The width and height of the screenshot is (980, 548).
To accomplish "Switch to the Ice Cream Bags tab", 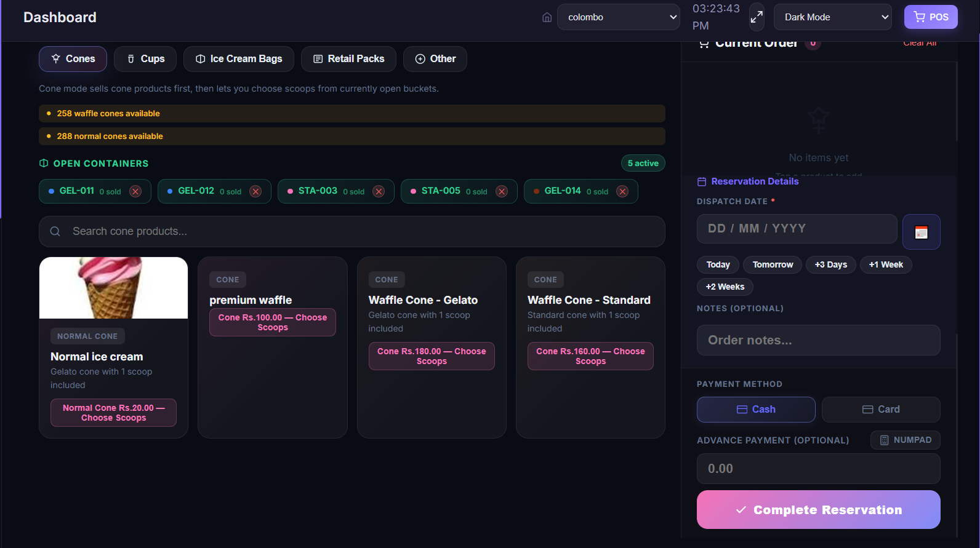I will 239,59.
